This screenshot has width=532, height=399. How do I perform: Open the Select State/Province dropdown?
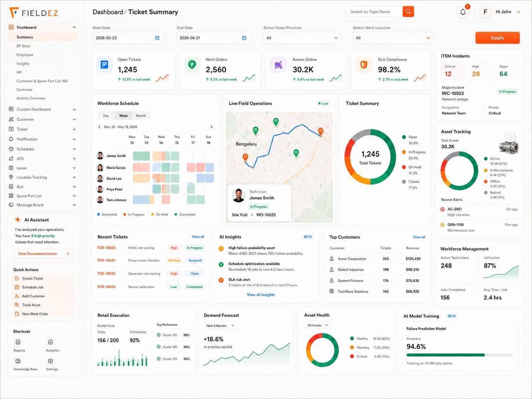point(302,38)
